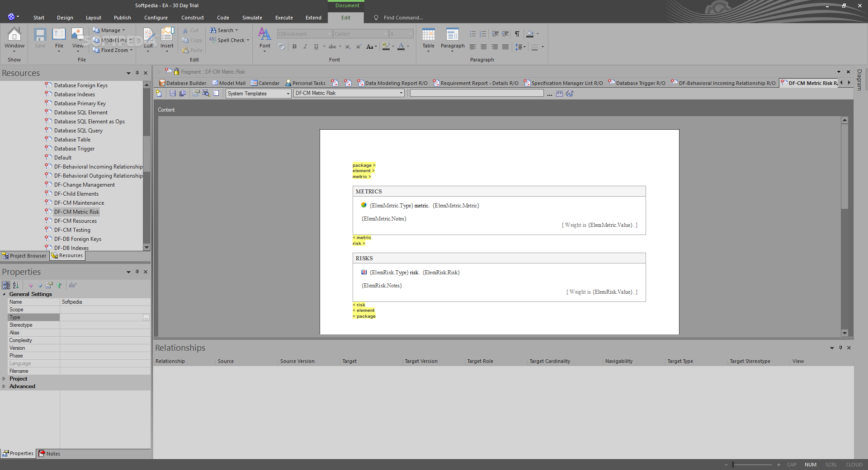868x470 pixels.
Task: Justify the paragraph
Action: (505, 47)
